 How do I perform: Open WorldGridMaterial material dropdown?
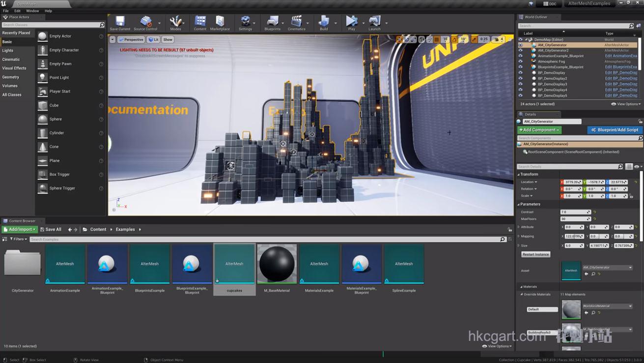point(608,306)
